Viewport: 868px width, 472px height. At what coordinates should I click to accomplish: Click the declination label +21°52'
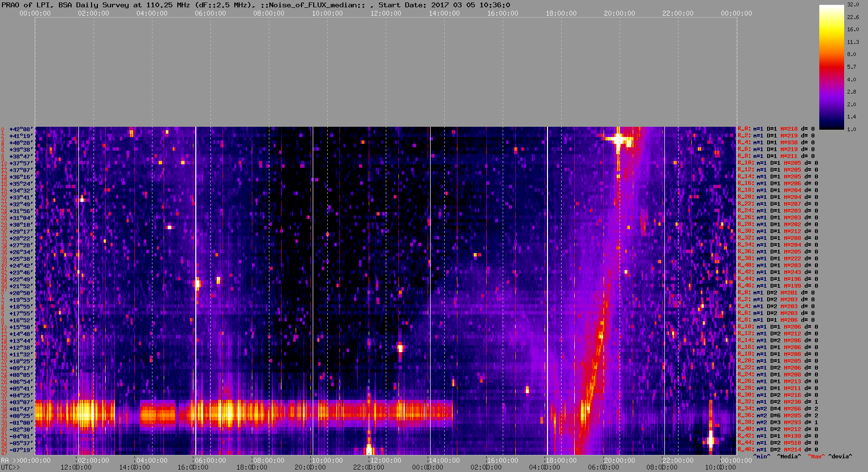21,286
